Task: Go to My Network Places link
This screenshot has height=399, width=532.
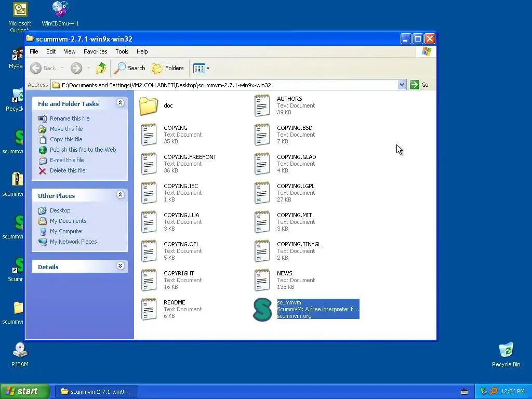Action: click(x=73, y=242)
